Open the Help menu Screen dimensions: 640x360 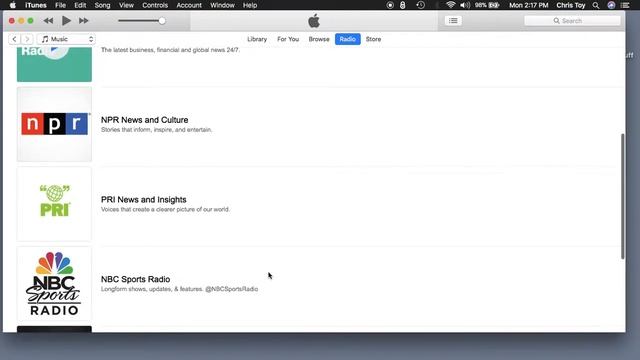pyautogui.click(x=250, y=5)
